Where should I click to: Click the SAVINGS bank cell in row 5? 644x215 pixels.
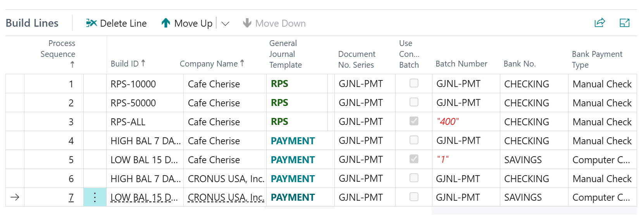523,160
